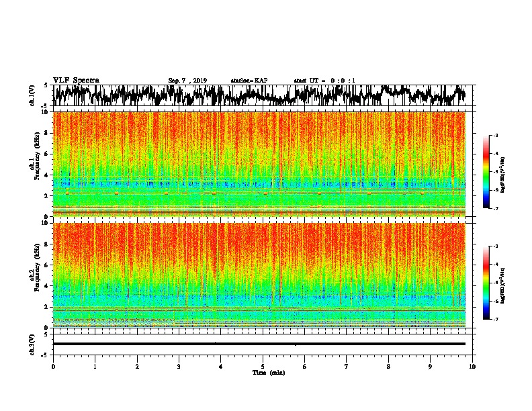Click the ch.1 frequency axis "2" tick label
The height and width of the screenshot is (411, 532).
coord(48,196)
